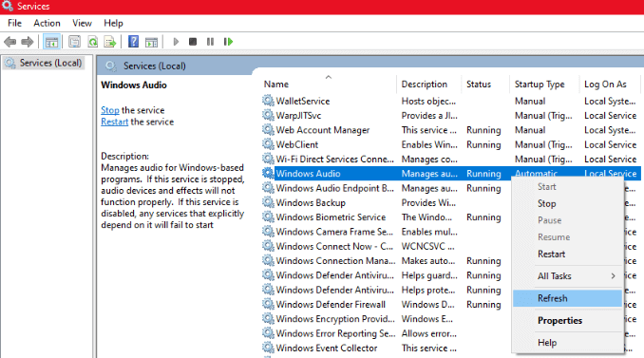This screenshot has height=358, width=644.
Task: Click gear icon beside Windows Event Collector
Action: pos(268,348)
